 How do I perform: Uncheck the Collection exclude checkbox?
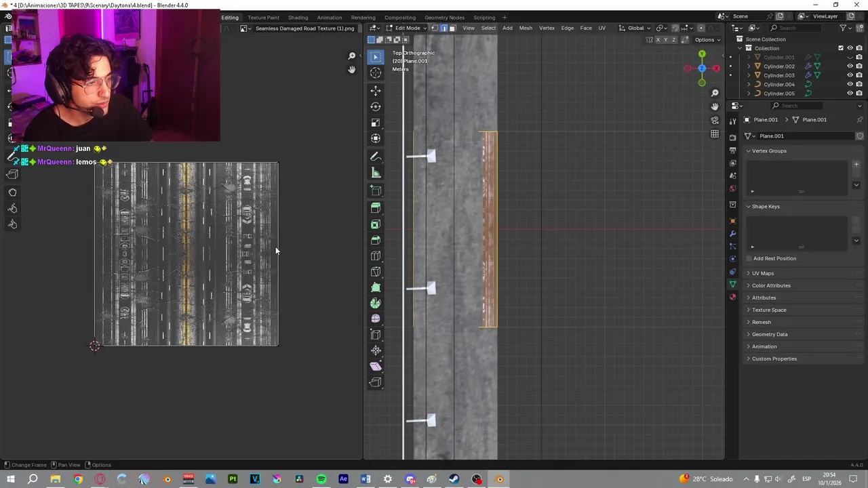pyautogui.click(x=841, y=48)
